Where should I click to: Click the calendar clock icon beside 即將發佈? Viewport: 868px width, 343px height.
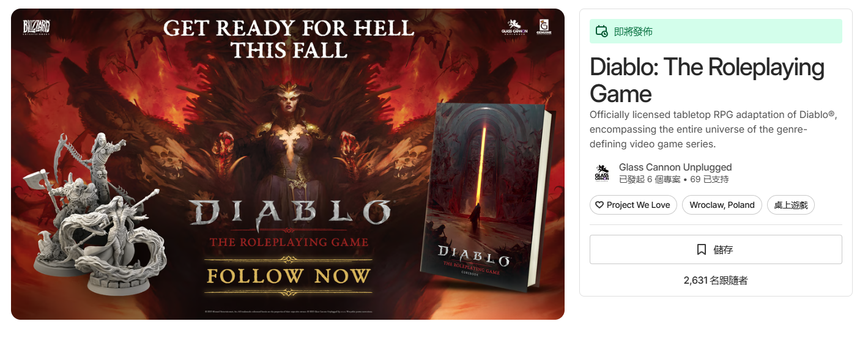point(602,31)
